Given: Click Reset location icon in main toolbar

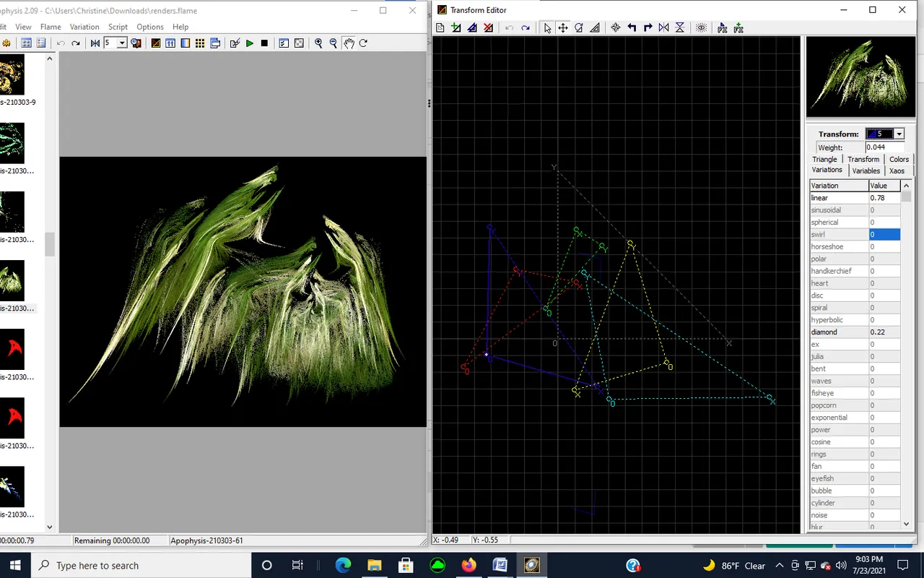Looking at the screenshot, I should pyautogui.click(x=95, y=43).
